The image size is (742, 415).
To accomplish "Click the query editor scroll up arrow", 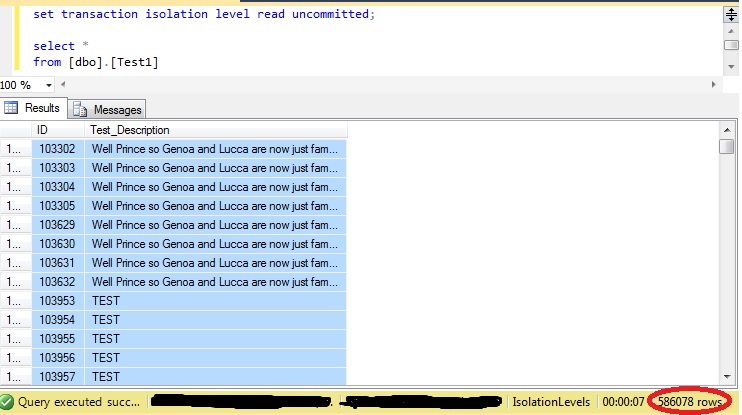I will (731, 31).
